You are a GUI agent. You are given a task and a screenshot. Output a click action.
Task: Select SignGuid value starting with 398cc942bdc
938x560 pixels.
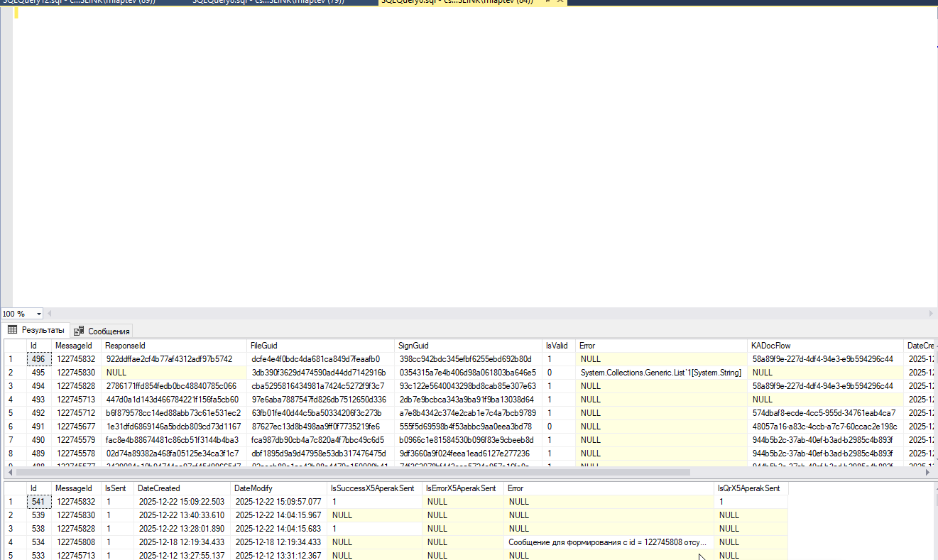click(468, 359)
